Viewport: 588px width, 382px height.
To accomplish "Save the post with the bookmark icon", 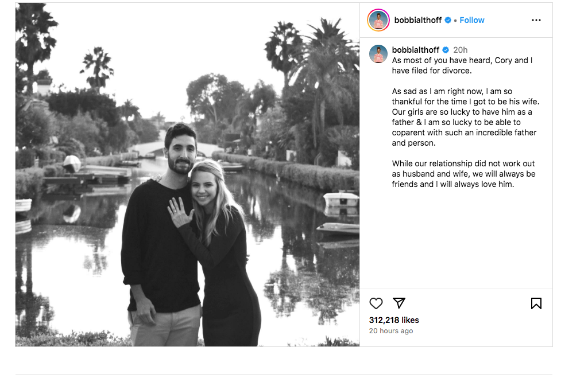I will [x=536, y=303].
